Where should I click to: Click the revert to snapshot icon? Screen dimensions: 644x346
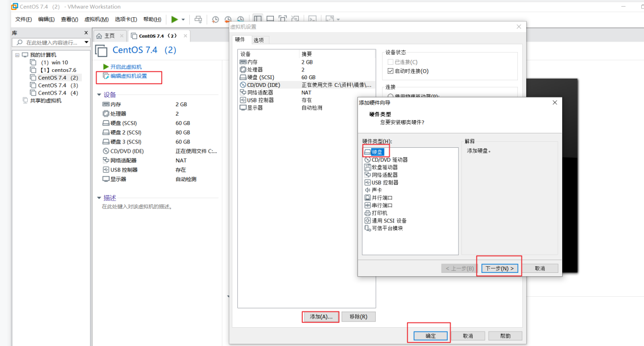228,19
